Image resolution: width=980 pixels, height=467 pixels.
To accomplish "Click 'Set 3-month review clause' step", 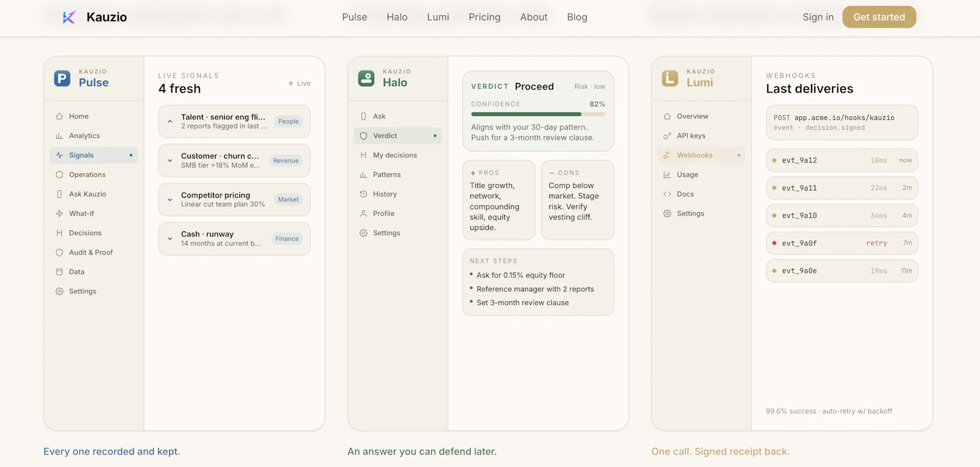I will coord(522,302).
